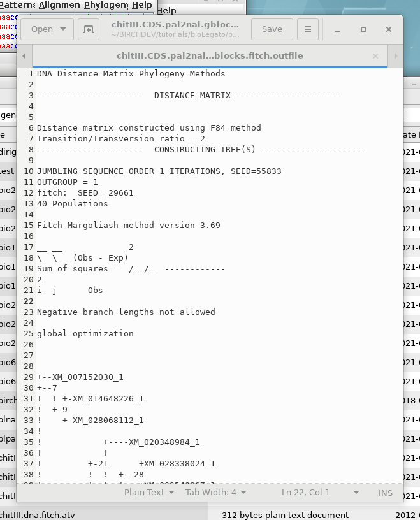Maximize the gedit window
The image size is (420, 520).
coord(363,29)
